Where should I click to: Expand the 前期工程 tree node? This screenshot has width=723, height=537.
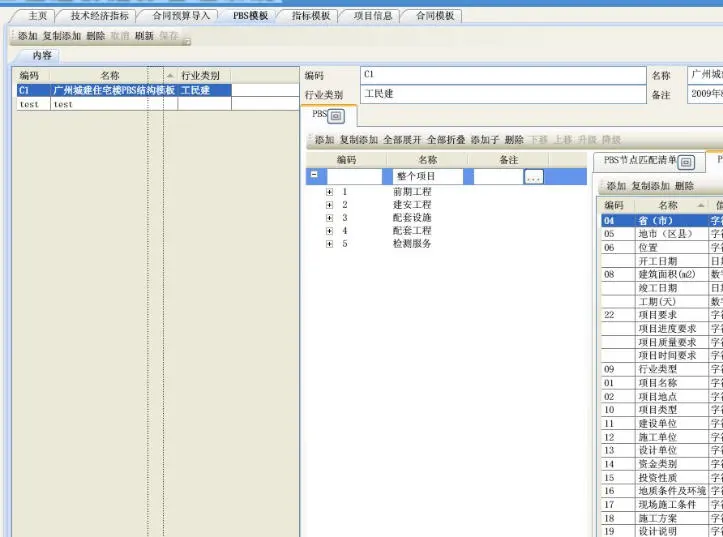pos(329,191)
